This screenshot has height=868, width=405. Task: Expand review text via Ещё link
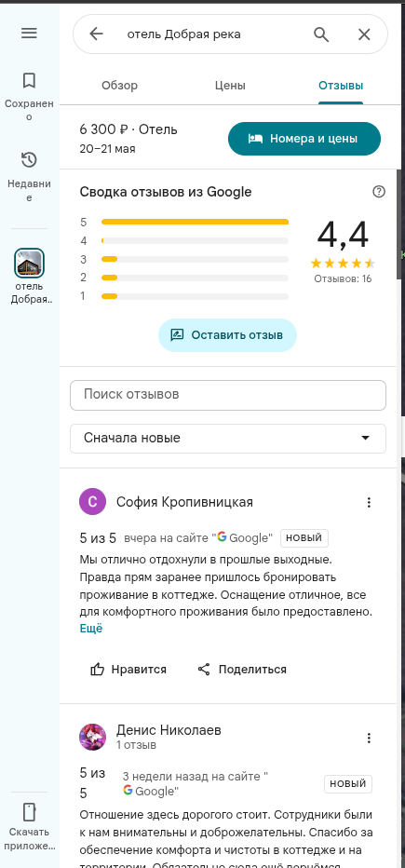[x=91, y=629]
